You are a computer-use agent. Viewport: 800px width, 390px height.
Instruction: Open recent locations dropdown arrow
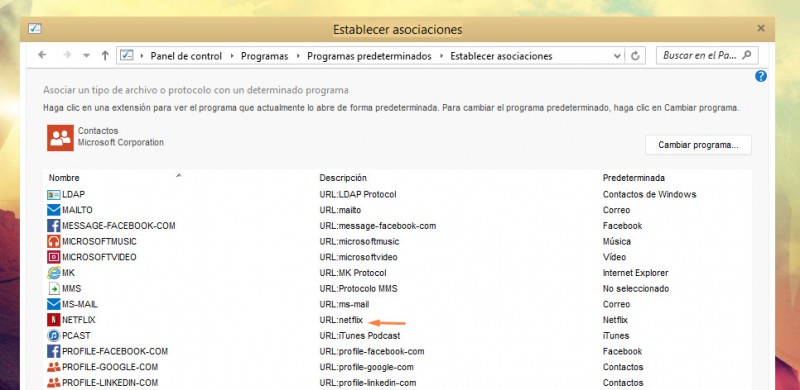[86, 56]
